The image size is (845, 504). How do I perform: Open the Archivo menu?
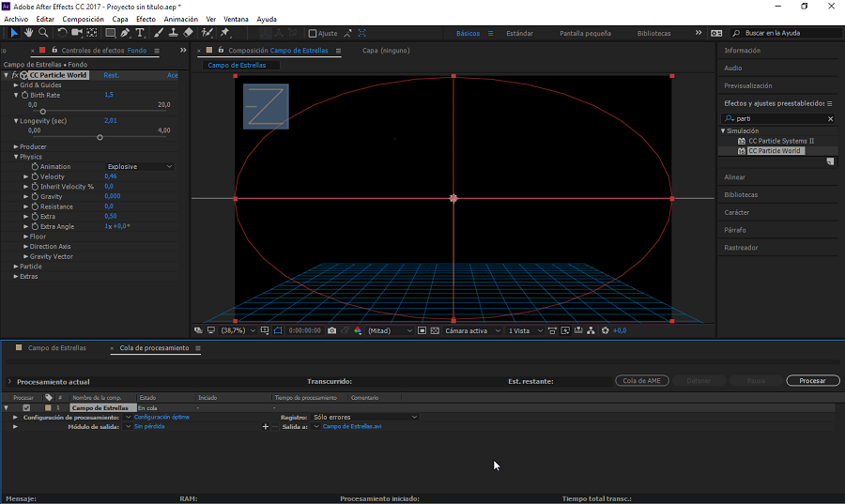click(16, 19)
